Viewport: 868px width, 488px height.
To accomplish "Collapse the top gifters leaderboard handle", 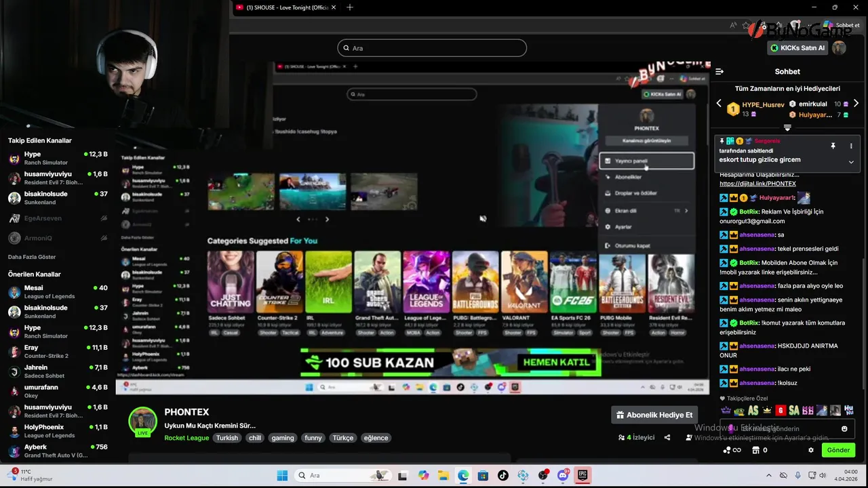I will coord(787,127).
